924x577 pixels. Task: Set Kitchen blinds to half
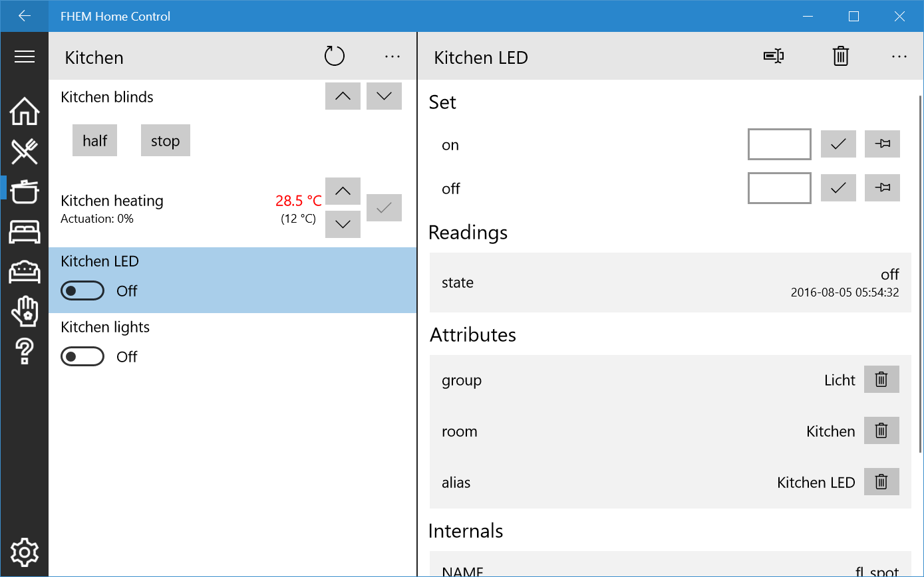94,140
